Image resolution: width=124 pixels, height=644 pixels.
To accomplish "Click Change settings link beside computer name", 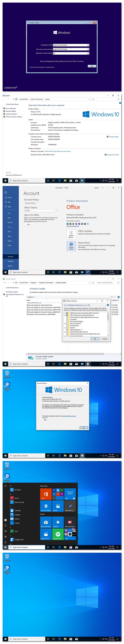I will 113,137.
